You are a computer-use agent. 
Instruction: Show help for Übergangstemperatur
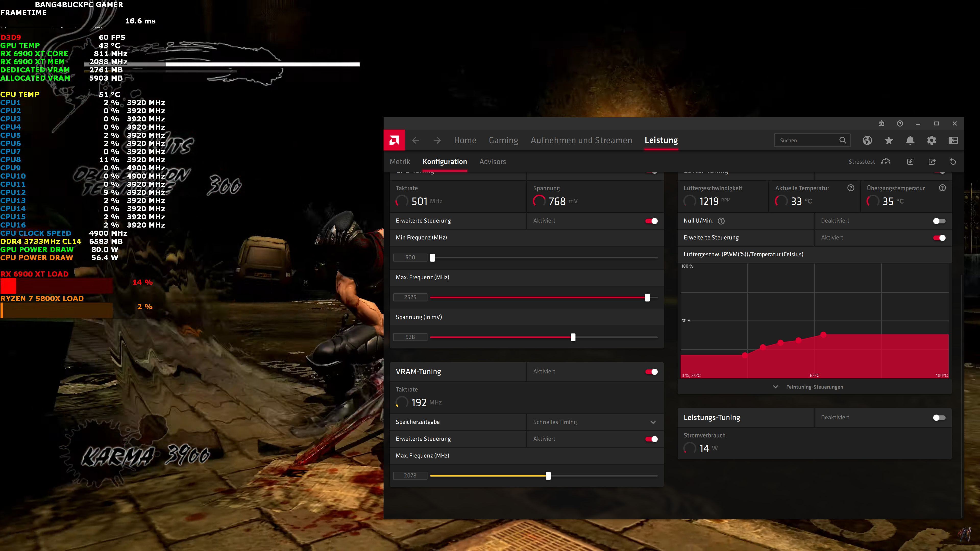pyautogui.click(x=942, y=188)
